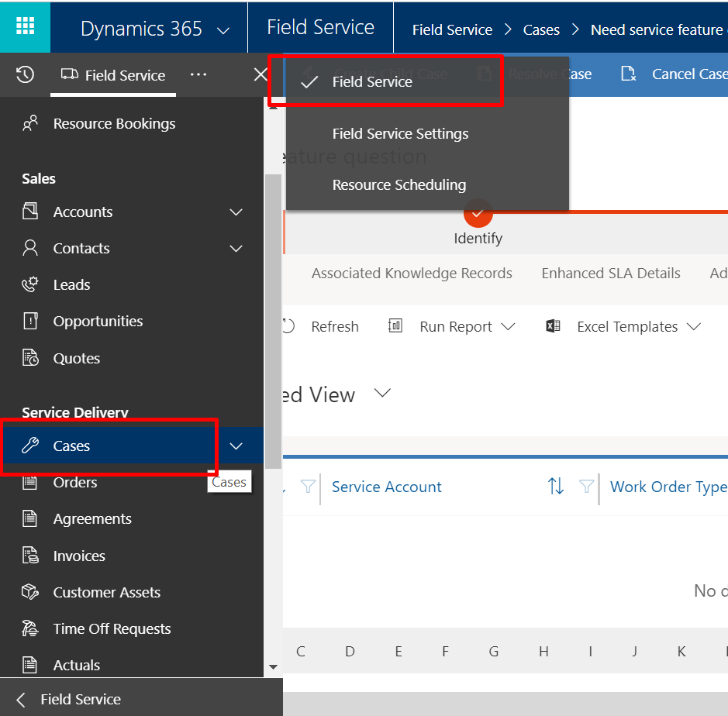728x716 pixels.
Task: Click the Refresh button
Action: click(x=334, y=326)
